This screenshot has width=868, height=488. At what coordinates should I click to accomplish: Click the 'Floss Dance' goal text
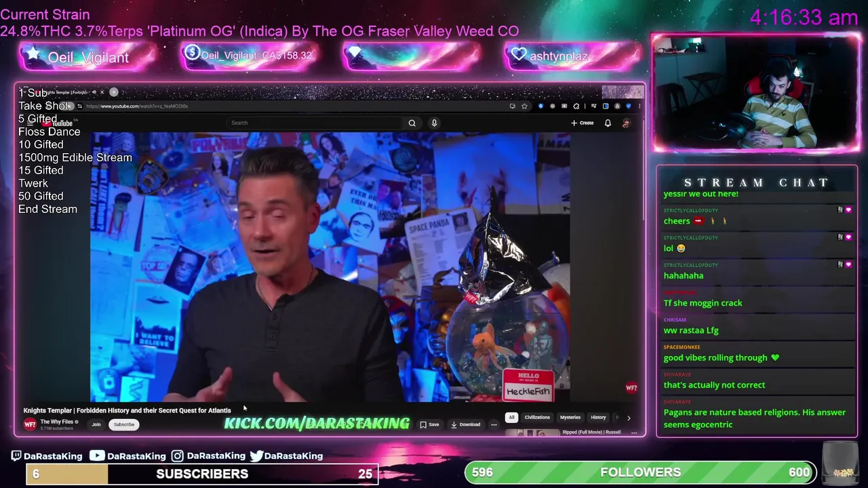pyautogui.click(x=49, y=131)
